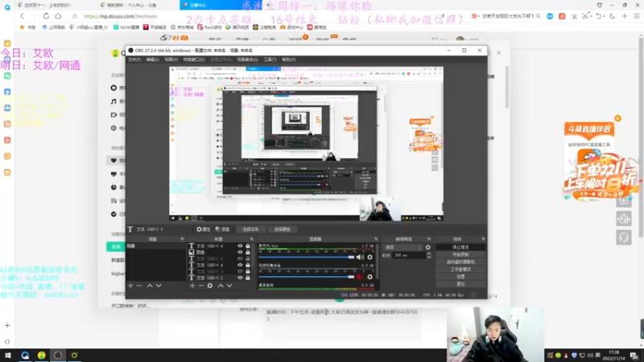Click the browser address bar URL
Screen dimensions: 644x362
point(120,16)
